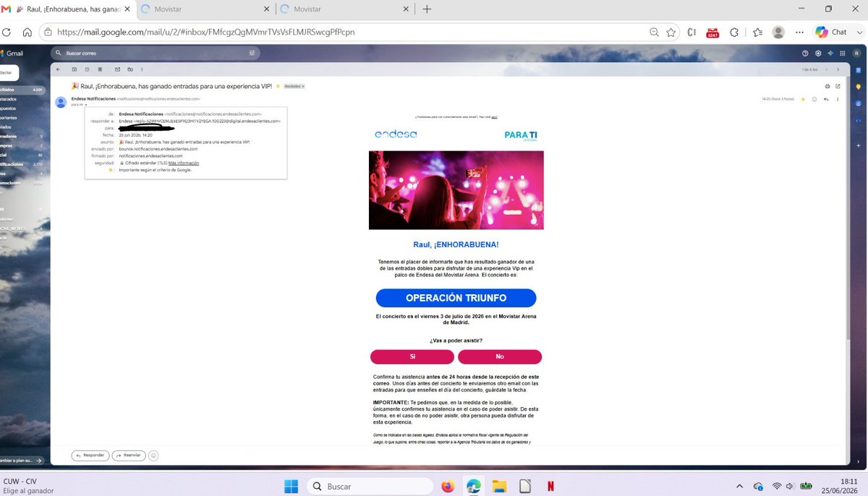Open File Explorer from the taskbar
Screen dimensions: 868x496
pos(499,486)
